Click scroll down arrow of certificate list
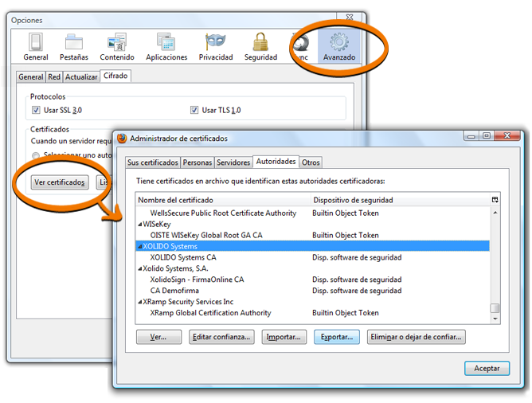532x403 pixels. click(x=495, y=319)
